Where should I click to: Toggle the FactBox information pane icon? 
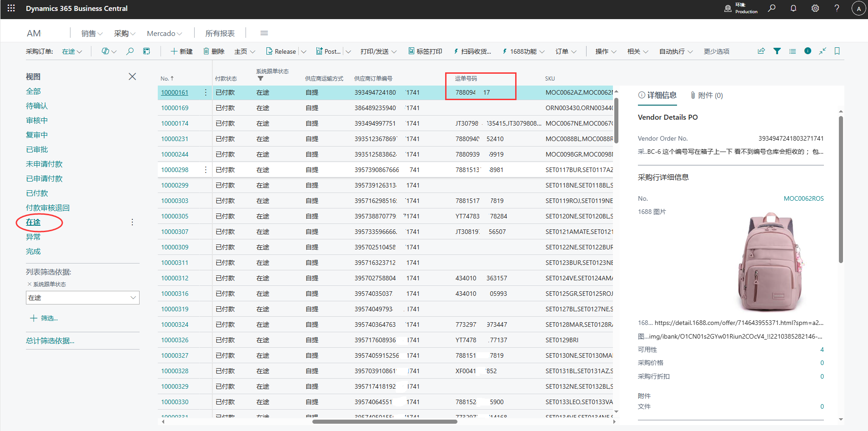tap(808, 51)
